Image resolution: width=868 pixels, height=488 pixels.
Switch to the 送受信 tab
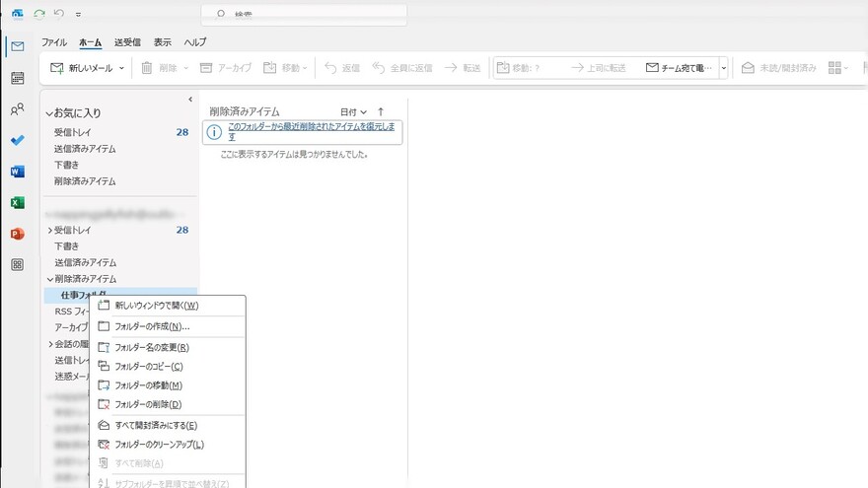pos(127,42)
